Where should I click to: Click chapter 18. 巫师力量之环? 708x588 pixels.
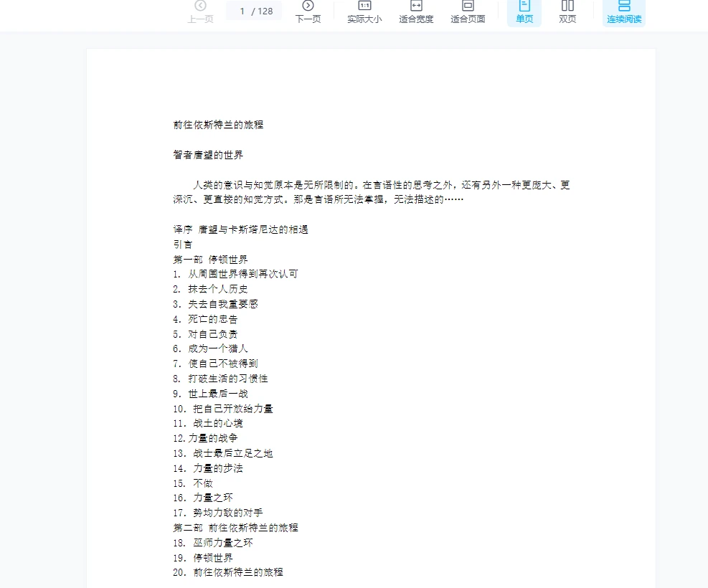tap(213, 543)
